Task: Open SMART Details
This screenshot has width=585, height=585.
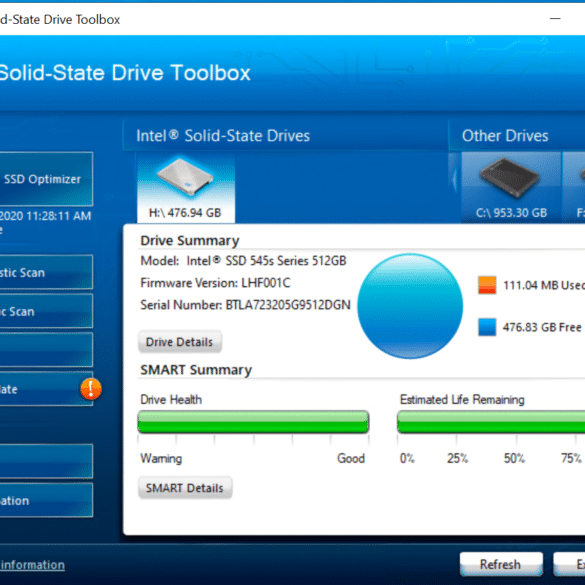Action: tap(185, 488)
